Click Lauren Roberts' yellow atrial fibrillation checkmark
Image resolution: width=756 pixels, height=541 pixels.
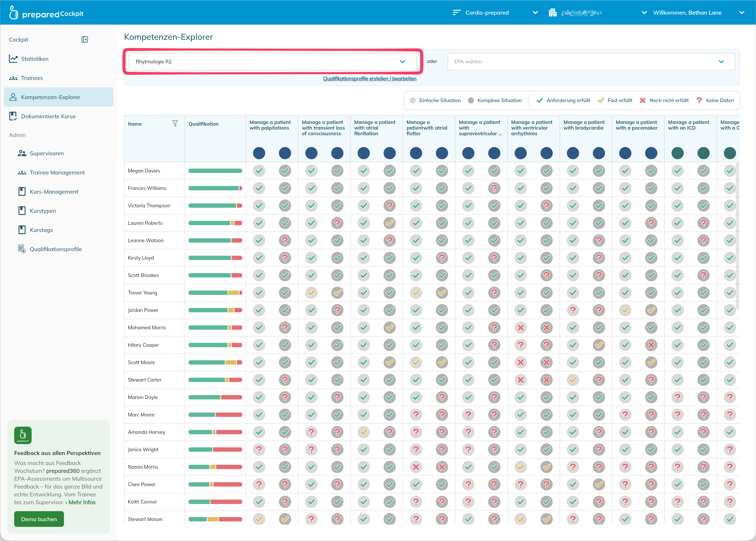(x=390, y=223)
